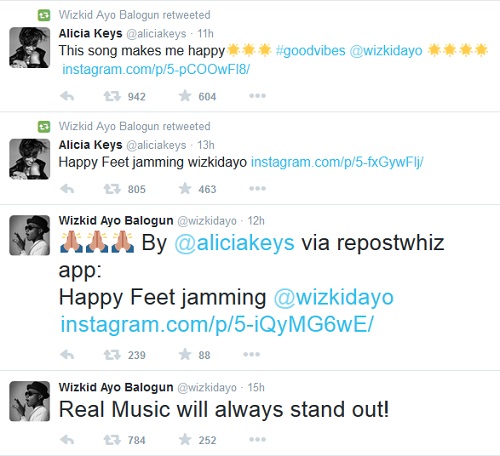Open Wizkid's avatar on the 15h tweet
500x456 pixels.
point(30,401)
